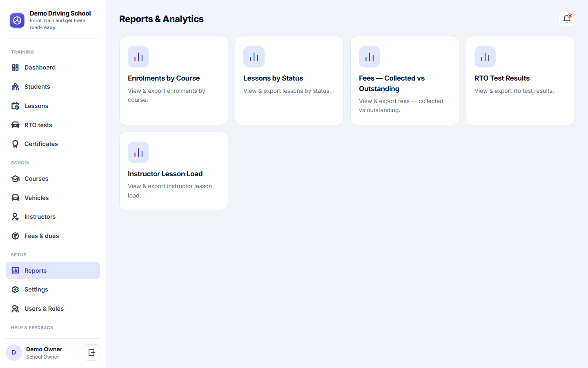Click 'View & export lessons by status.' text
Image resolution: width=588 pixels, height=368 pixels.
(x=287, y=91)
